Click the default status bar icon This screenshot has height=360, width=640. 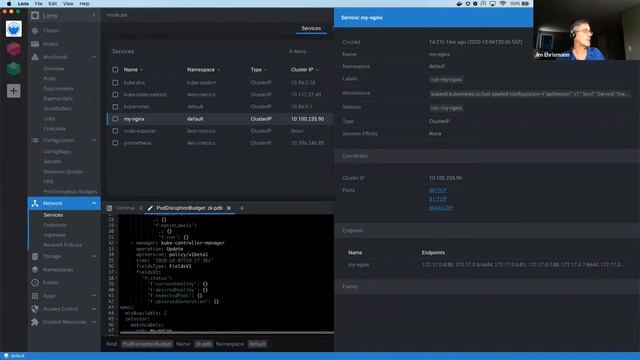tap(6, 356)
